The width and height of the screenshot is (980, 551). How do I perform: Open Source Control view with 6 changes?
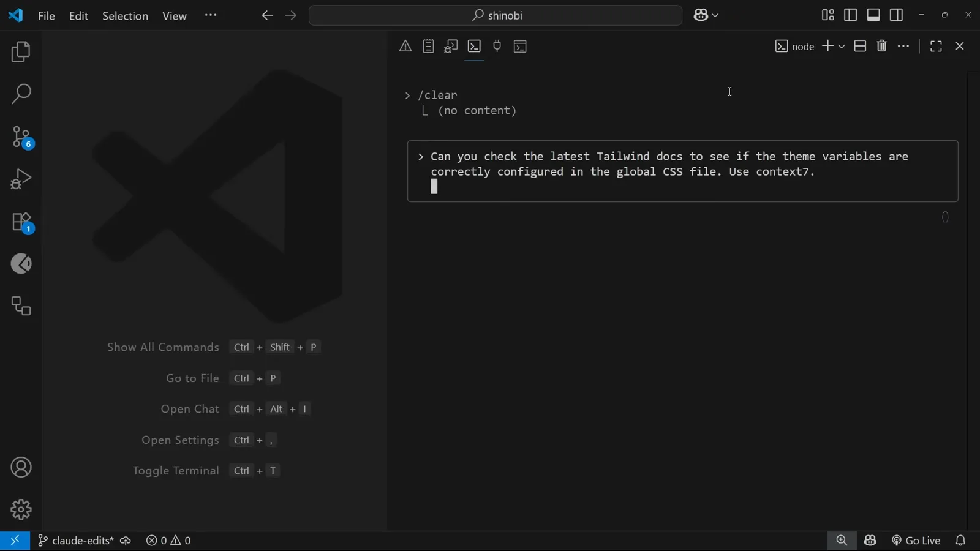pos(22,137)
